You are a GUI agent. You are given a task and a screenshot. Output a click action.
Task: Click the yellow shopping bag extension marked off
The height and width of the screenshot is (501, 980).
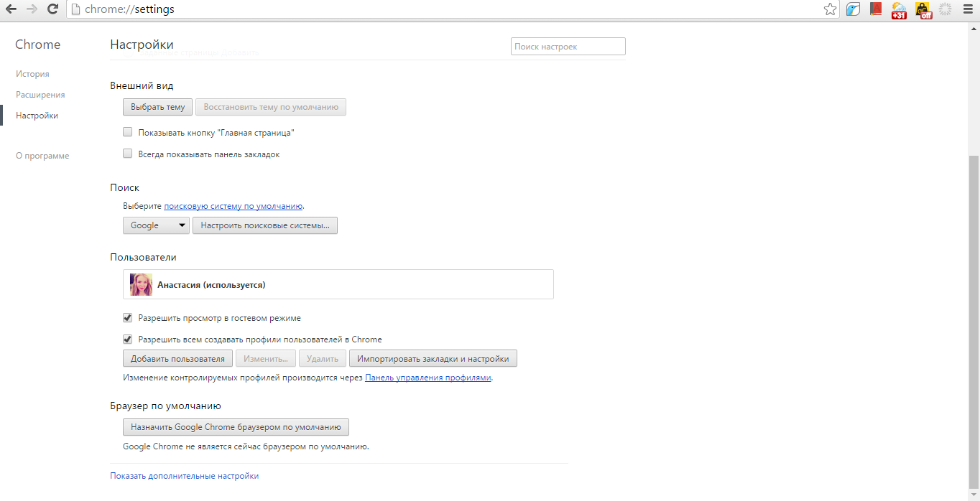[923, 10]
